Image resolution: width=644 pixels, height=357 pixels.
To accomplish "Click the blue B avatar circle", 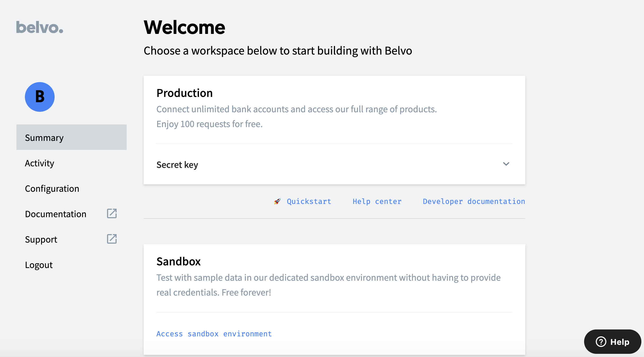I will coord(40,97).
